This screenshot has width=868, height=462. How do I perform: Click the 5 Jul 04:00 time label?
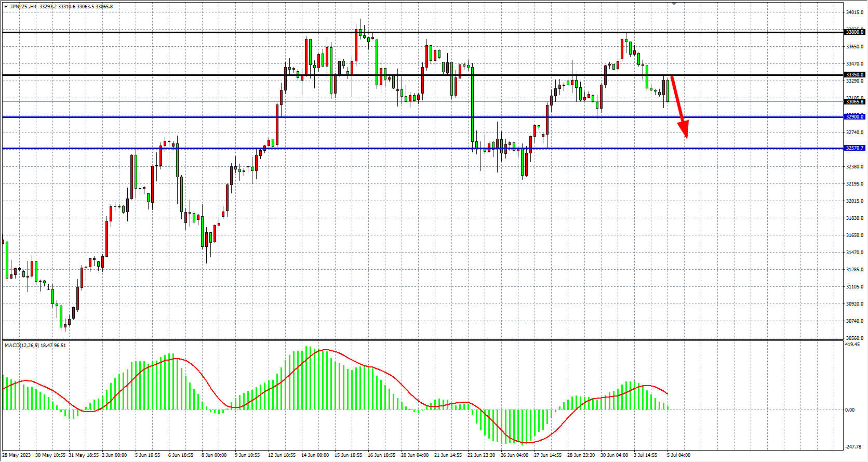[x=678, y=455]
